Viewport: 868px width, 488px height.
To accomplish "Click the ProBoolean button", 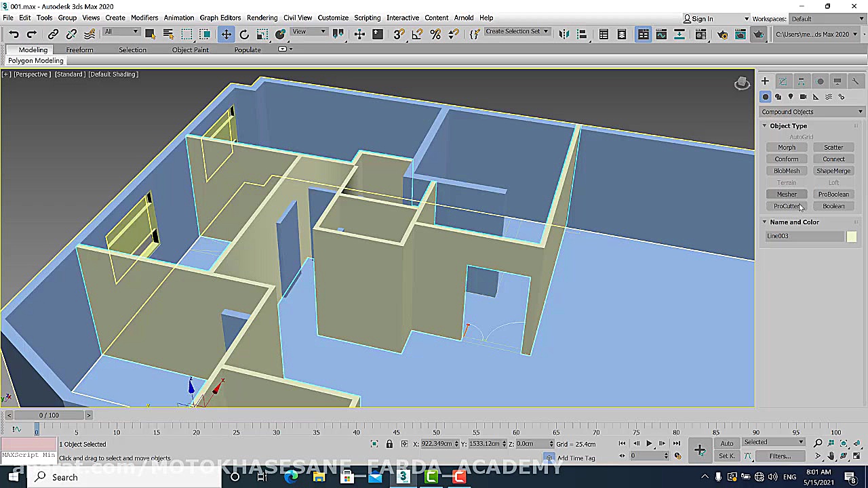I will click(x=833, y=195).
